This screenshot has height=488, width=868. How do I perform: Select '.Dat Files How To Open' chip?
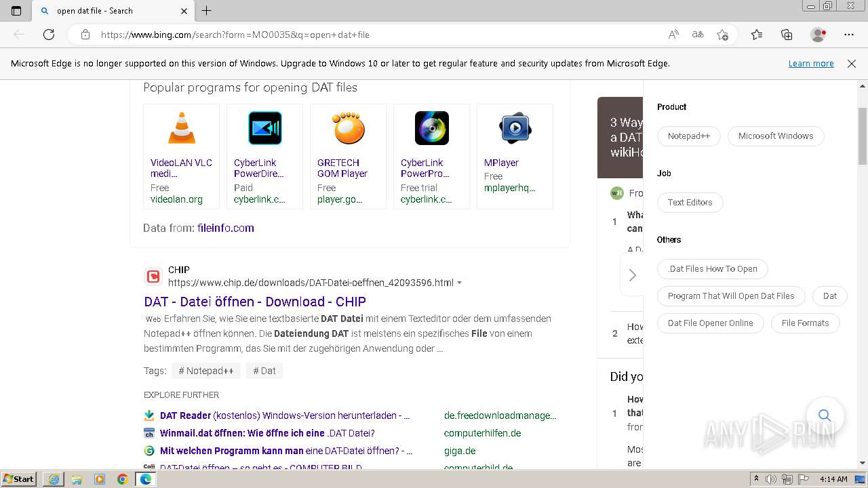tap(712, 269)
